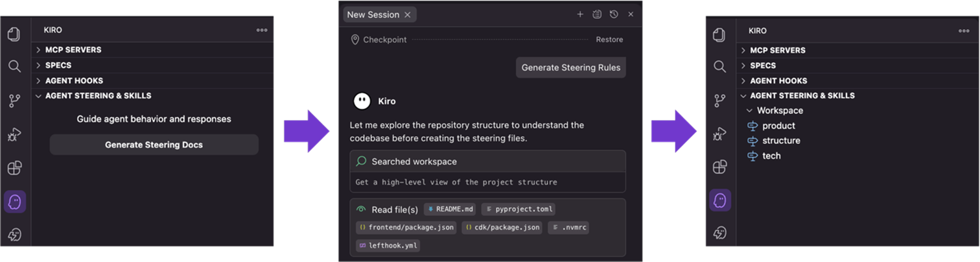The width and height of the screenshot is (980, 262).
Task: Click the Generate Steering Docs button
Action: 154,145
